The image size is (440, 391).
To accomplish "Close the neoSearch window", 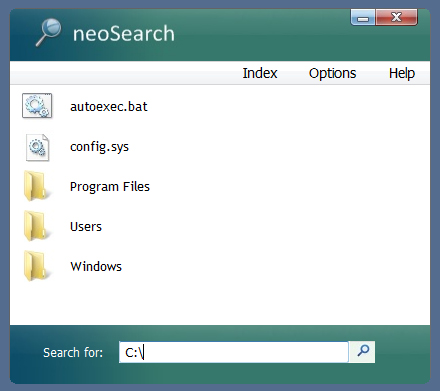I will click(x=396, y=17).
